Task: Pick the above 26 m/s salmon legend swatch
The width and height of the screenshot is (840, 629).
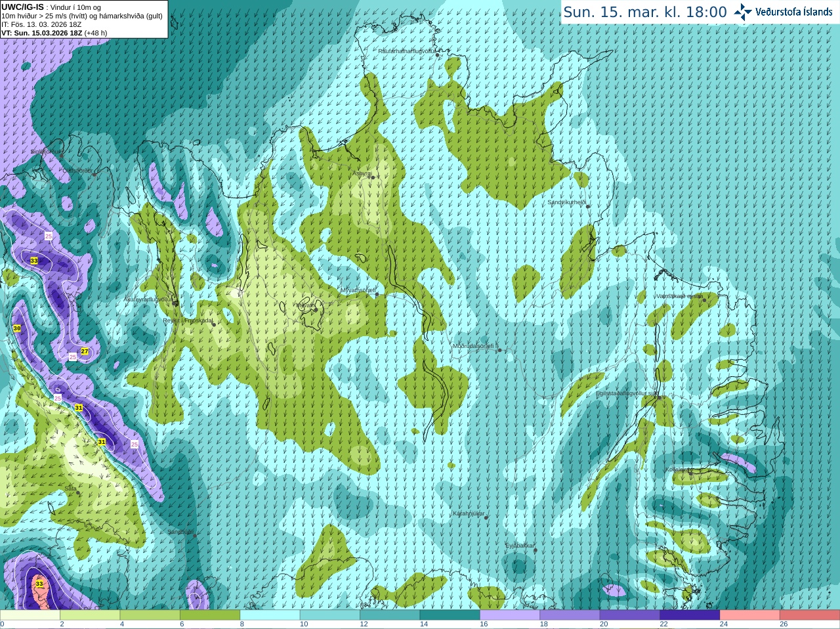Action: 810,615
